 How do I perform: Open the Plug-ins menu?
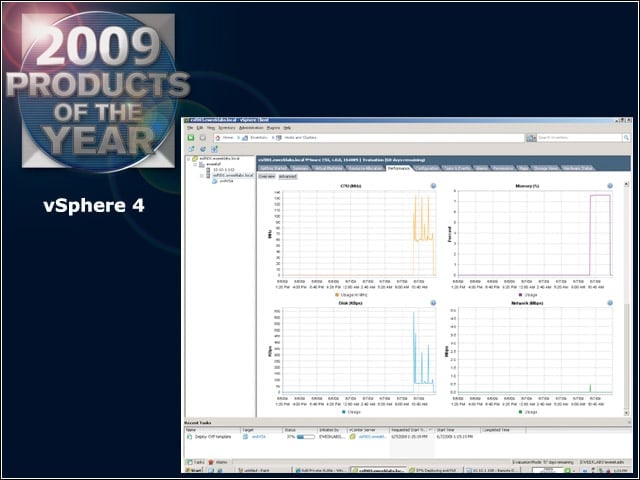coord(273,128)
